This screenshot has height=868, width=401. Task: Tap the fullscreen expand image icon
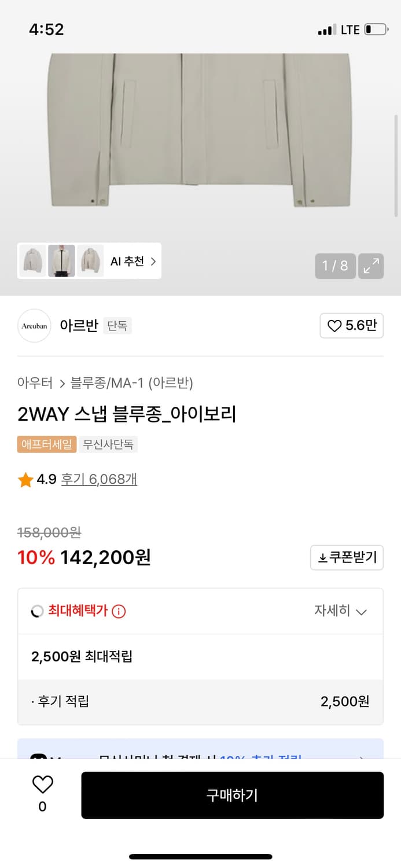point(371,266)
